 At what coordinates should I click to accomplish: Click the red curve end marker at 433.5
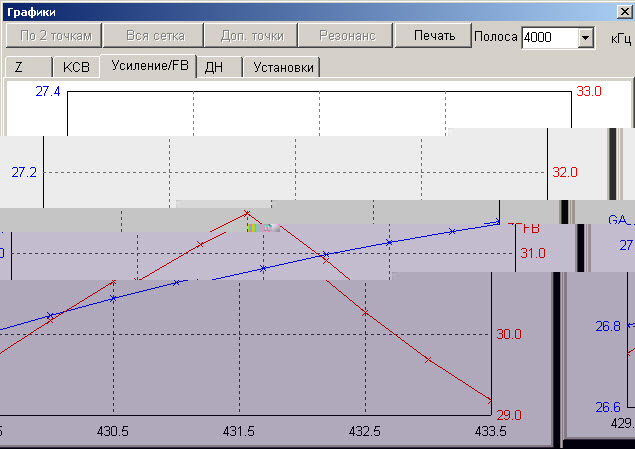point(491,399)
